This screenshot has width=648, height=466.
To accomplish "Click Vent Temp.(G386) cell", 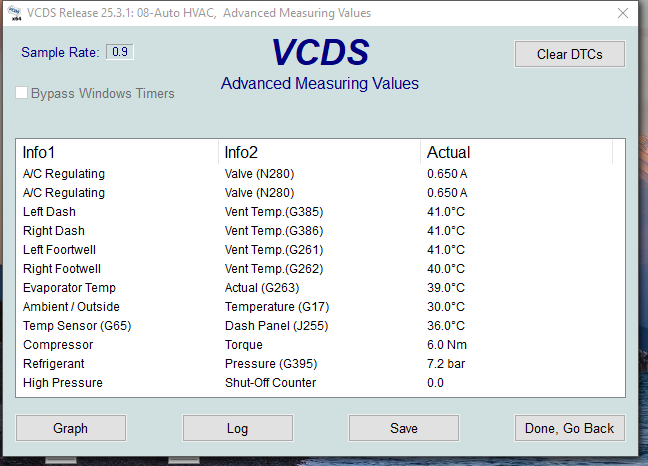I will [x=274, y=231].
